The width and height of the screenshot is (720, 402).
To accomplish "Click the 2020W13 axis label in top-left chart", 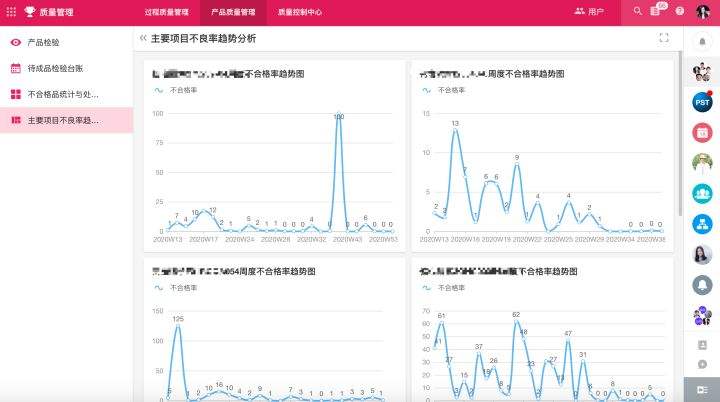I will point(168,239).
